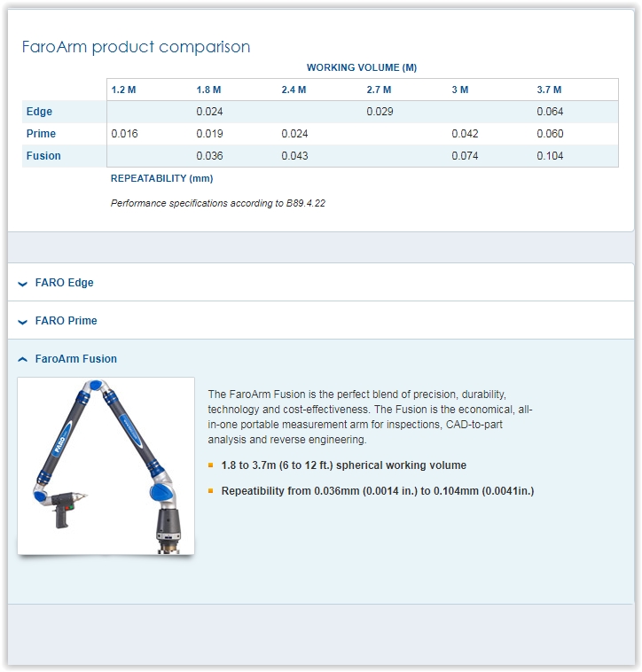Click the spherical working volume bullet
This screenshot has width=642, height=672.
click(343, 465)
